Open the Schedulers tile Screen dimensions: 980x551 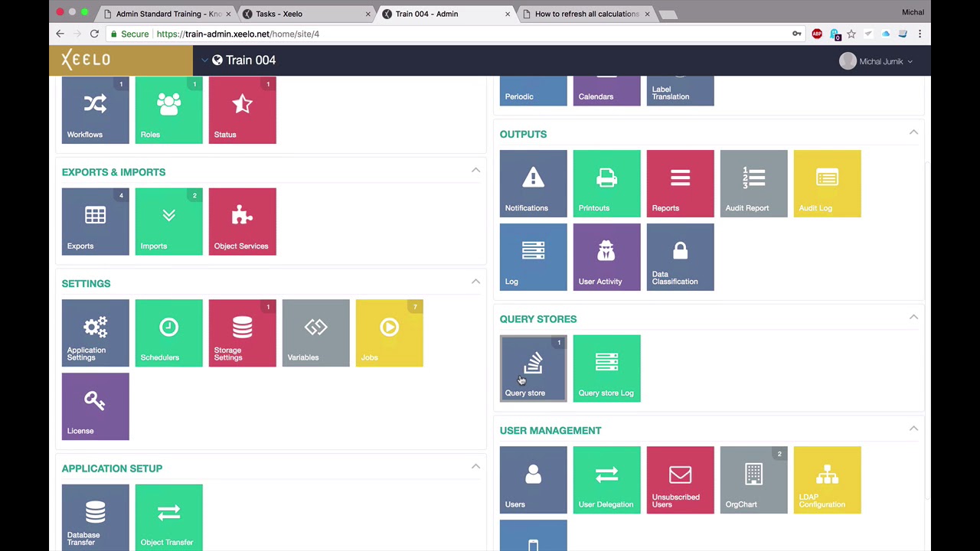(x=168, y=333)
